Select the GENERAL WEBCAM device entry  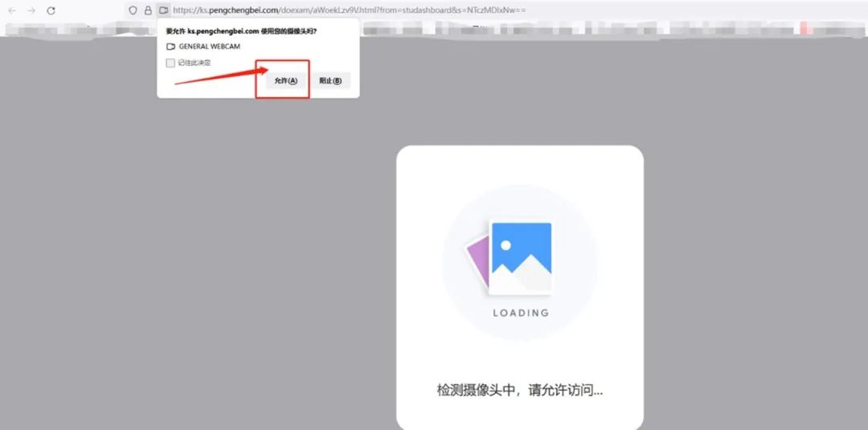coord(209,47)
